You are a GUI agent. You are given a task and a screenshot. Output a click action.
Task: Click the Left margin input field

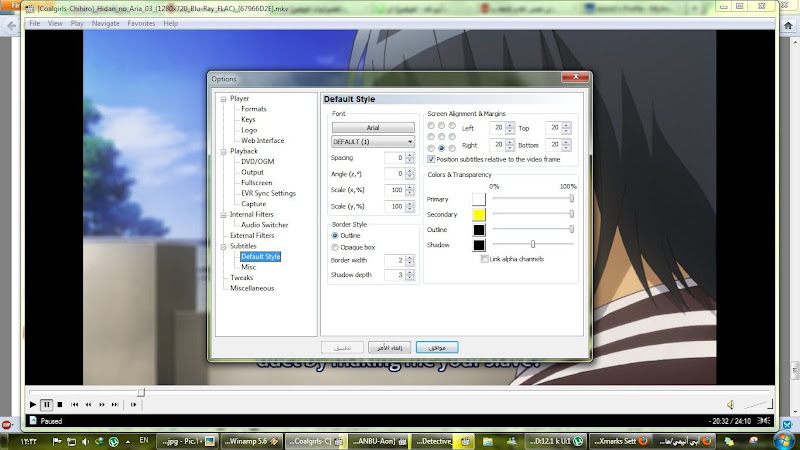click(x=497, y=128)
